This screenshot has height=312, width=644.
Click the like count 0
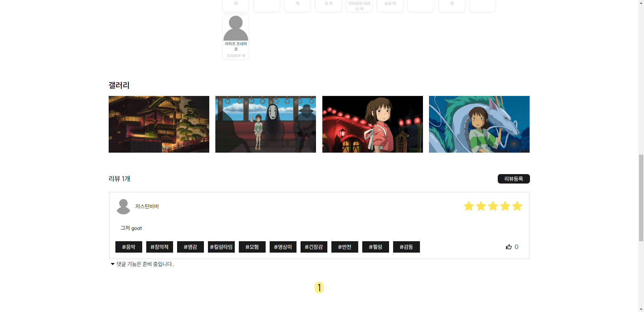point(517,247)
